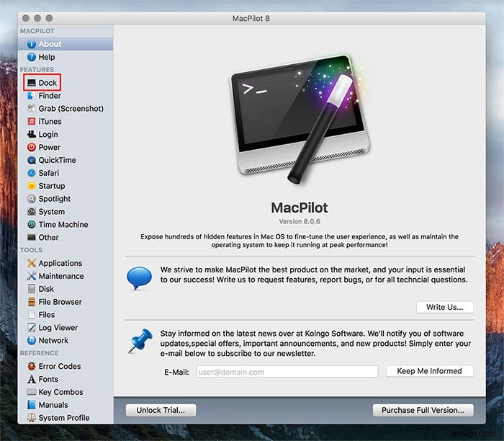
Task: Open the Help sidebar entry
Action: pos(66,57)
